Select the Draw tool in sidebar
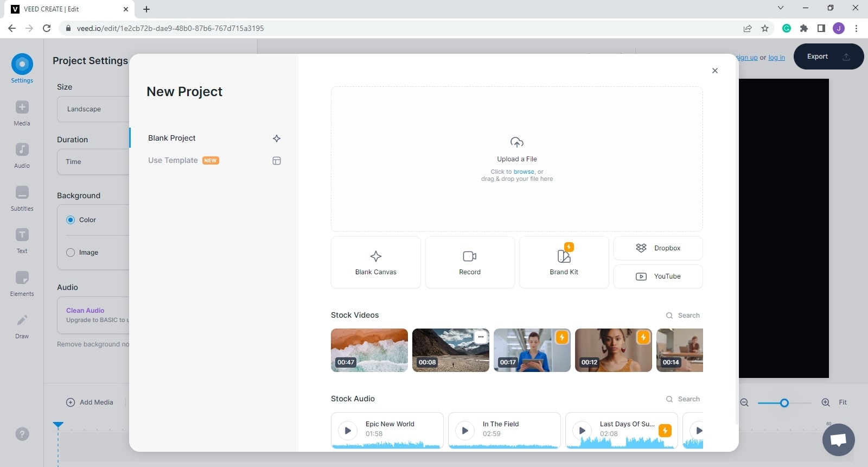 22,326
